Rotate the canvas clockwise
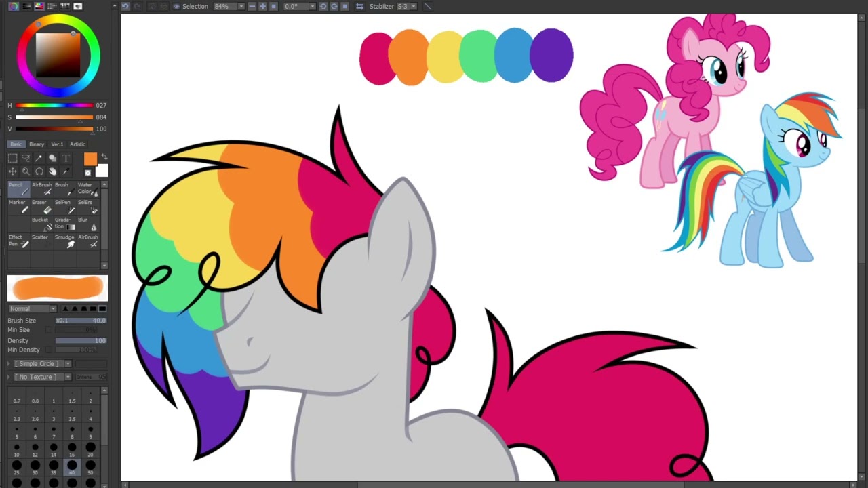Screen dimensions: 868x488 coord(334,6)
